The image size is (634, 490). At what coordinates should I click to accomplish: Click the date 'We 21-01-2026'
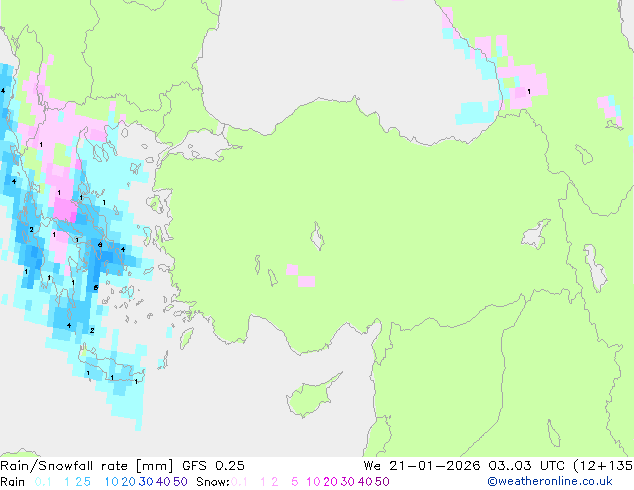[x=422, y=466]
